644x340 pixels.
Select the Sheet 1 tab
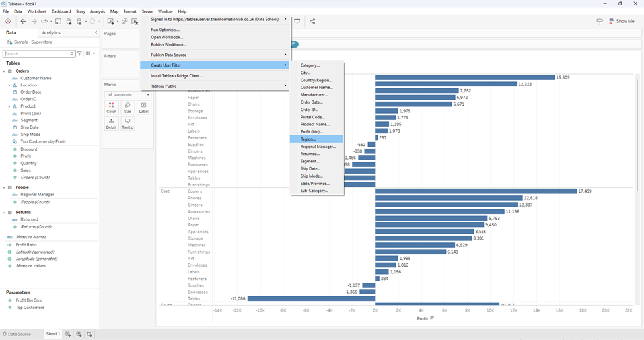[53, 334]
